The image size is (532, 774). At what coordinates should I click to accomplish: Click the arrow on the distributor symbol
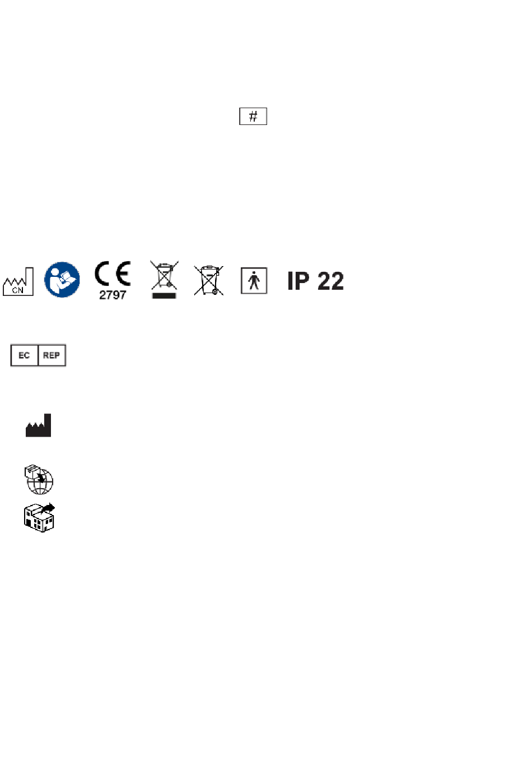[48, 507]
